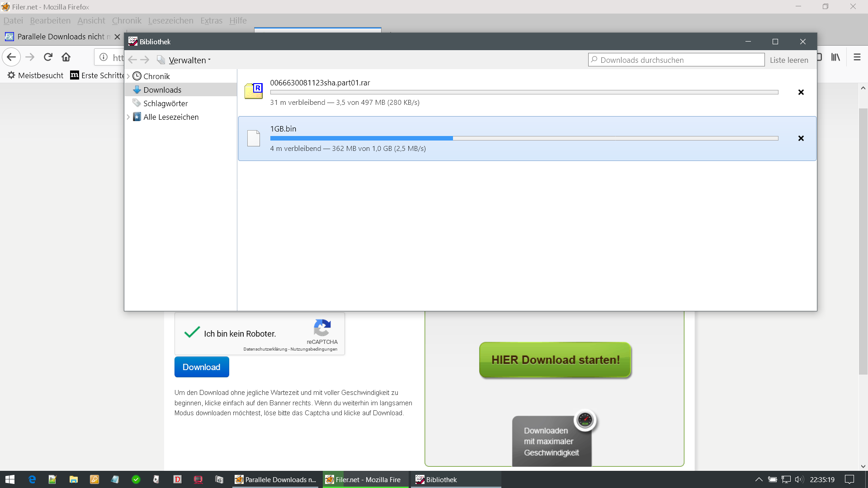Viewport: 868px width, 488px height.
Task: Toggle the 'Ich bin kein Roboter' checkbox
Action: 192,333
